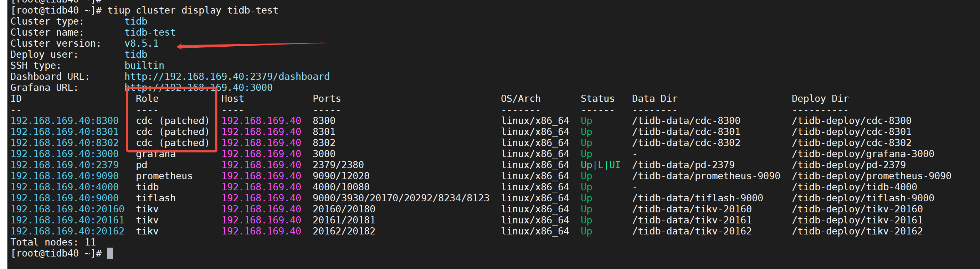The image size is (980, 269).
Task: Click the Total nodes: 11 line
Action: [53, 242]
